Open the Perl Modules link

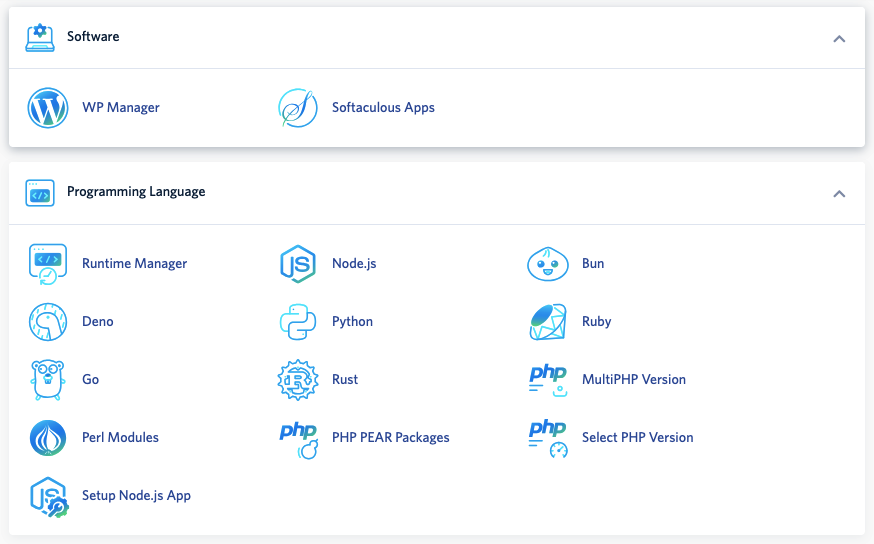point(120,438)
